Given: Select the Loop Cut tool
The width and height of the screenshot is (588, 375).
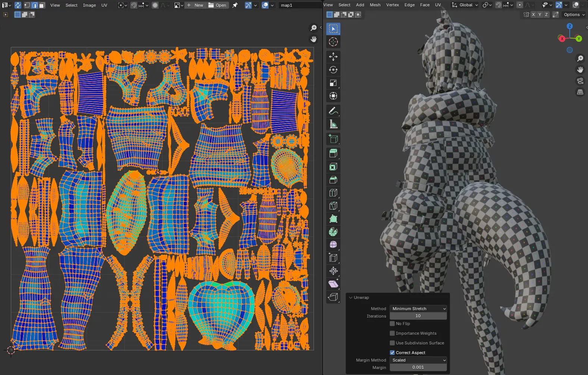Looking at the screenshot, I should click(x=333, y=193).
